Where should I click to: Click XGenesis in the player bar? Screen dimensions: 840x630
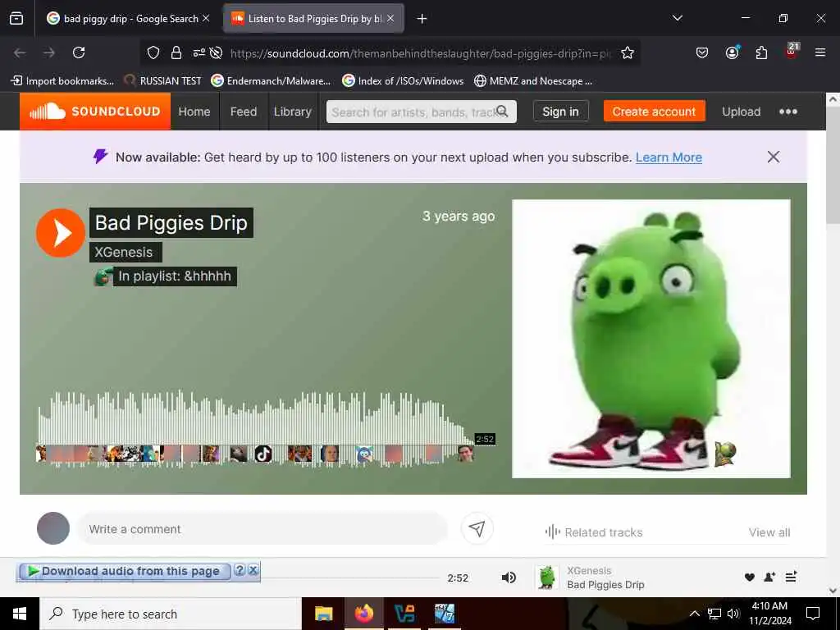[589, 571]
